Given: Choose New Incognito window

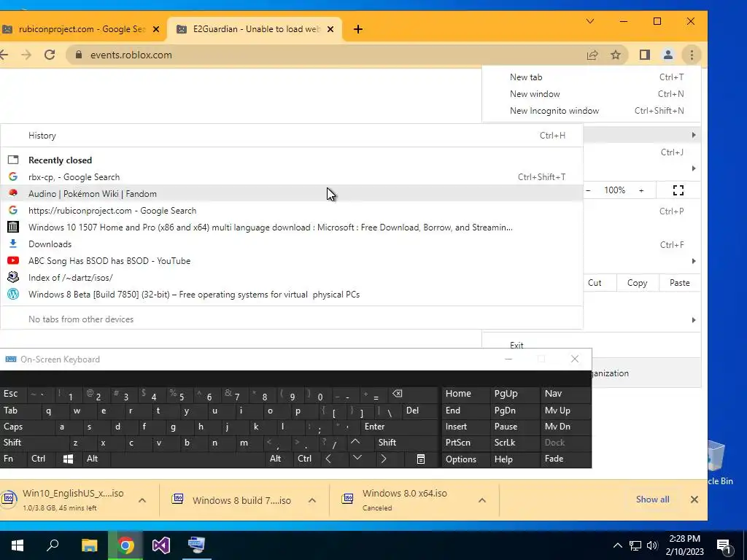Looking at the screenshot, I should (591, 111).
